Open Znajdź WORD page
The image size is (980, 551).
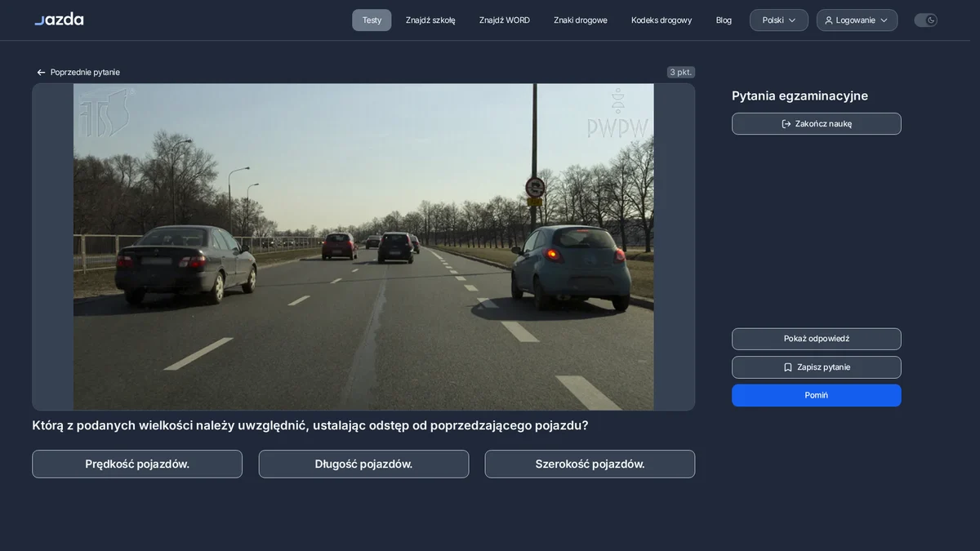coord(505,20)
